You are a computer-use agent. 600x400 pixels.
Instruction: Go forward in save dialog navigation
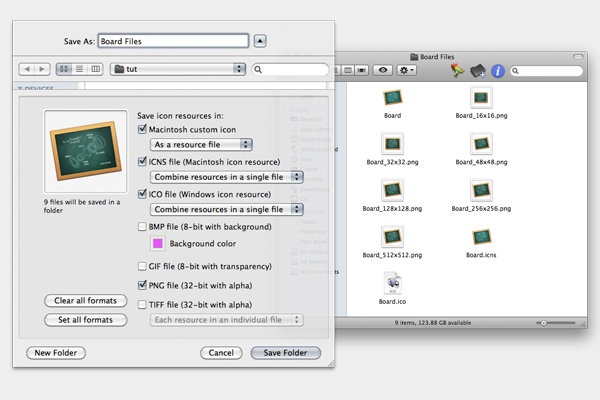click(x=42, y=69)
